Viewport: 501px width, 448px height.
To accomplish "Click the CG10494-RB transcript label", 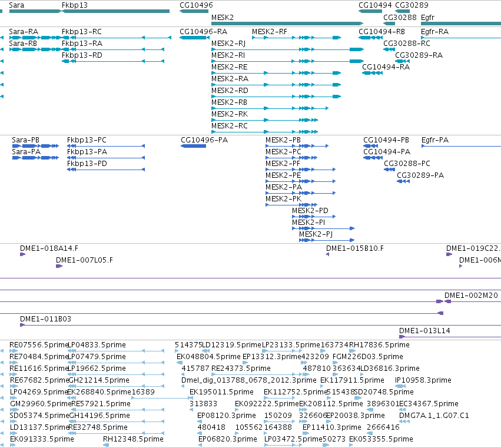I will point(381,32).
